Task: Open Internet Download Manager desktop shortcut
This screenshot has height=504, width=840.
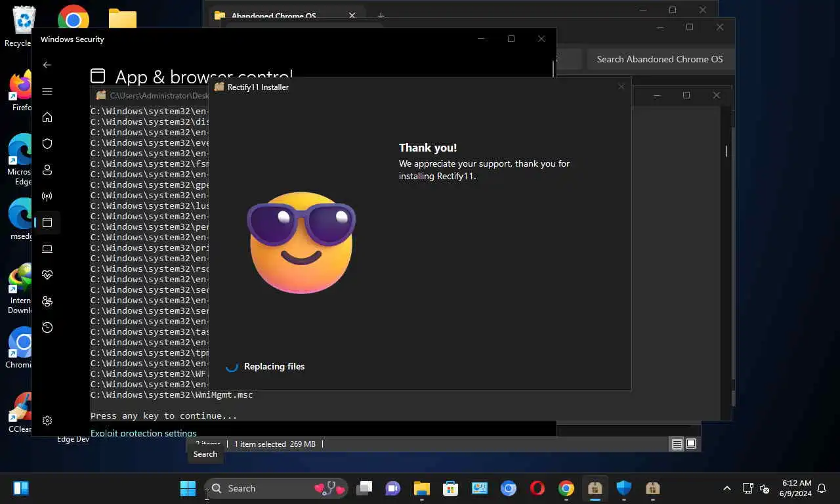Action: pos(20,289)
